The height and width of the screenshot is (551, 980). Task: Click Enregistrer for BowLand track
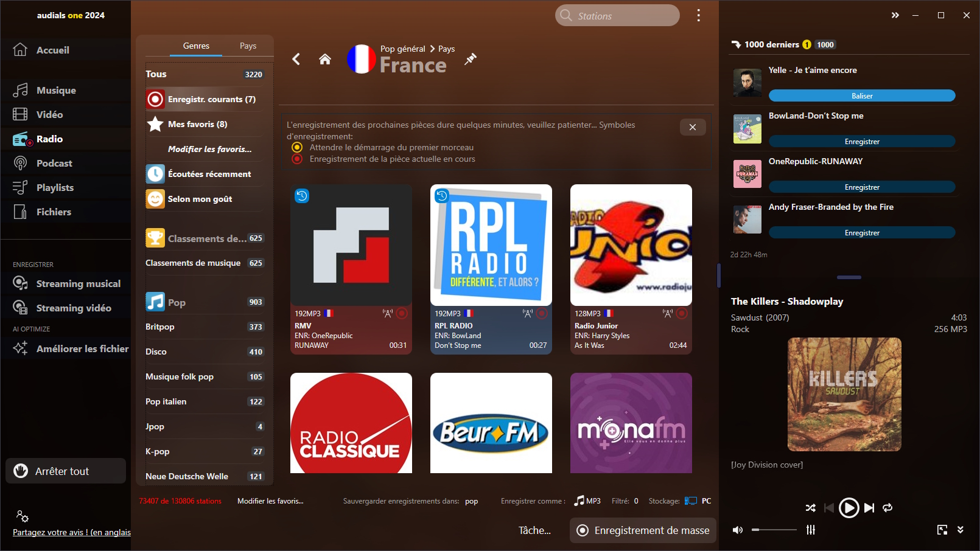coord(862,141)
